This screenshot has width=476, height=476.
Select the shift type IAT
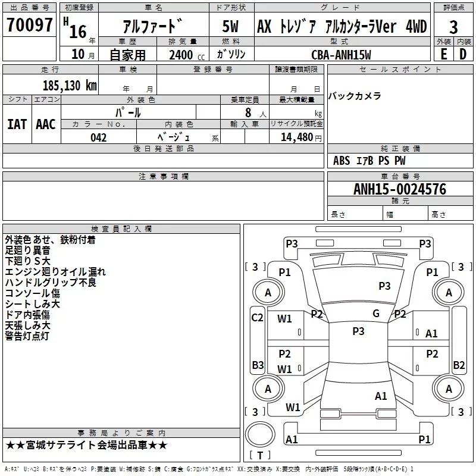pyautogui.click(x=17, y=124)
